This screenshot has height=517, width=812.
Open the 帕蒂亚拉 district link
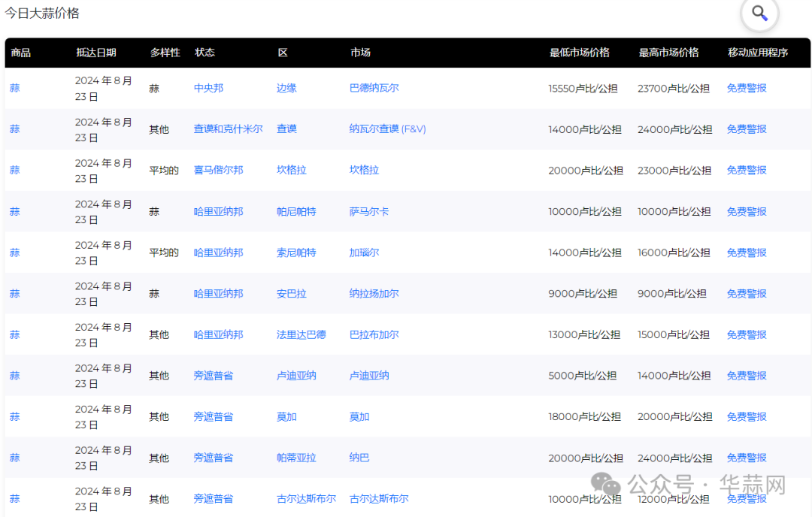click(296, 458)
